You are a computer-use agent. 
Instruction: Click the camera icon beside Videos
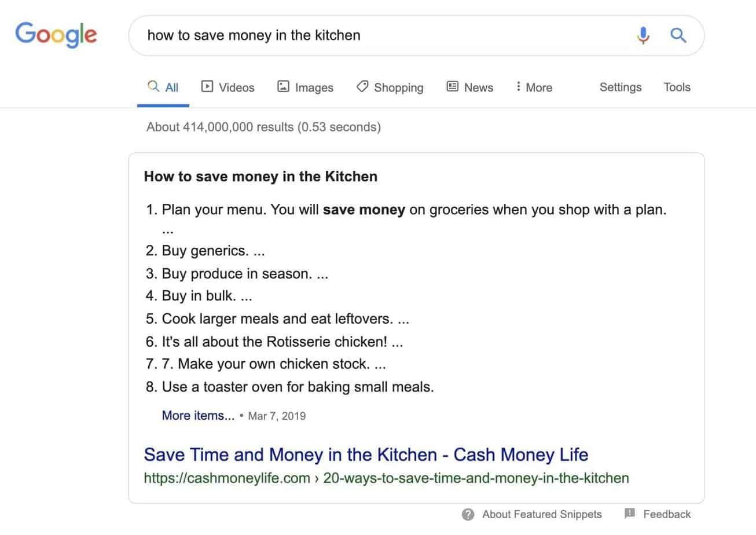click(207, 87)
